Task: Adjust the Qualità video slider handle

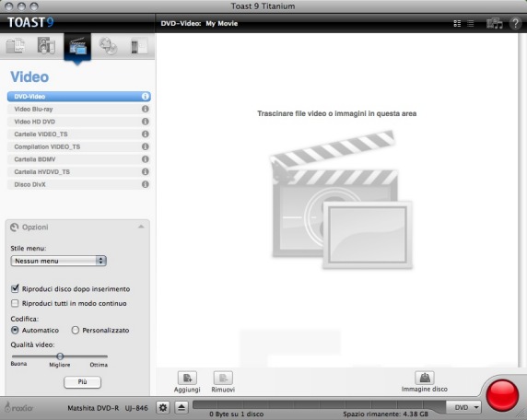Action: (60, 356)
